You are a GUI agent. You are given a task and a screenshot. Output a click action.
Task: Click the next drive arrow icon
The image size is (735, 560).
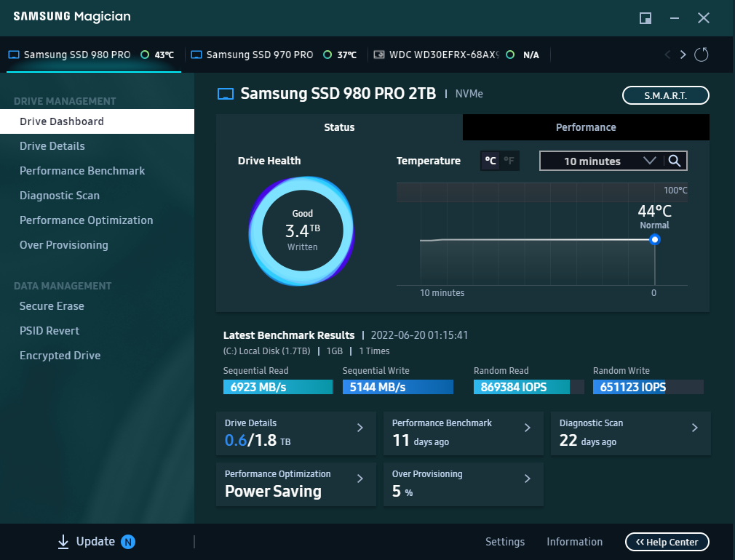click(683, 55)
